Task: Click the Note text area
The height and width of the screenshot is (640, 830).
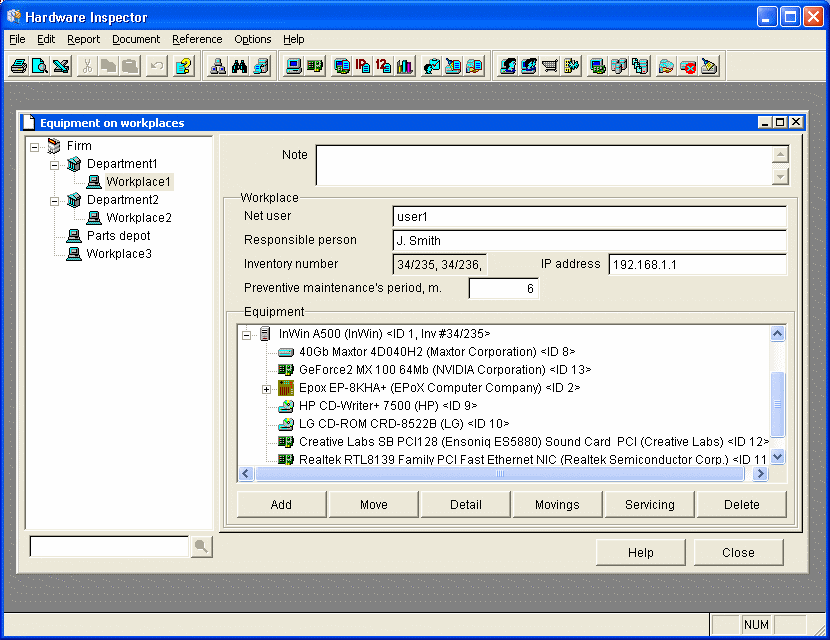Action: click(x=545, y=165)
